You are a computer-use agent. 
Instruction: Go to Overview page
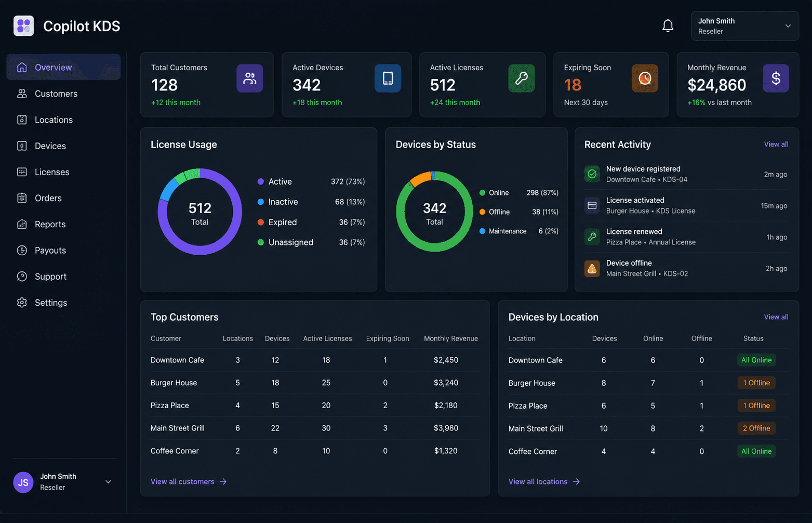(x=63, y=67)
